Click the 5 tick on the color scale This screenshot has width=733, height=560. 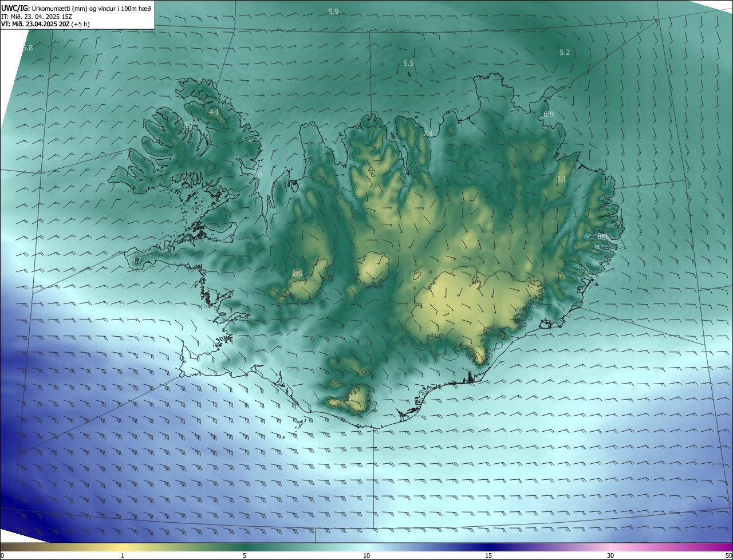click(245, 555)
